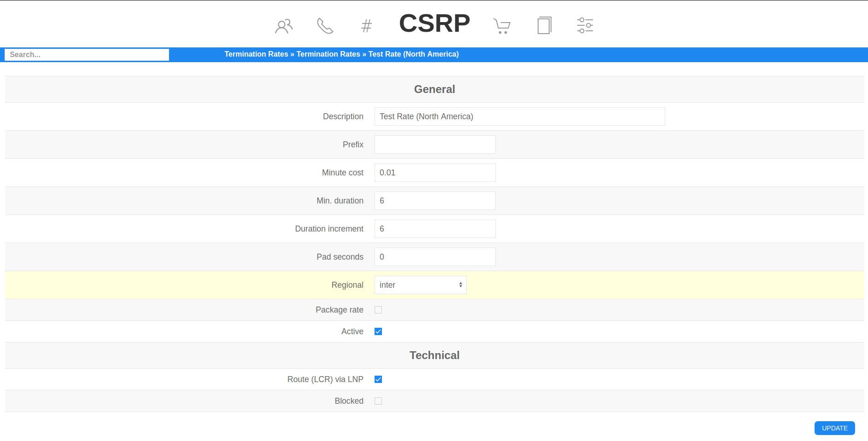Click the empty Prefix field

pyautogui.click(x=434, y=145)
